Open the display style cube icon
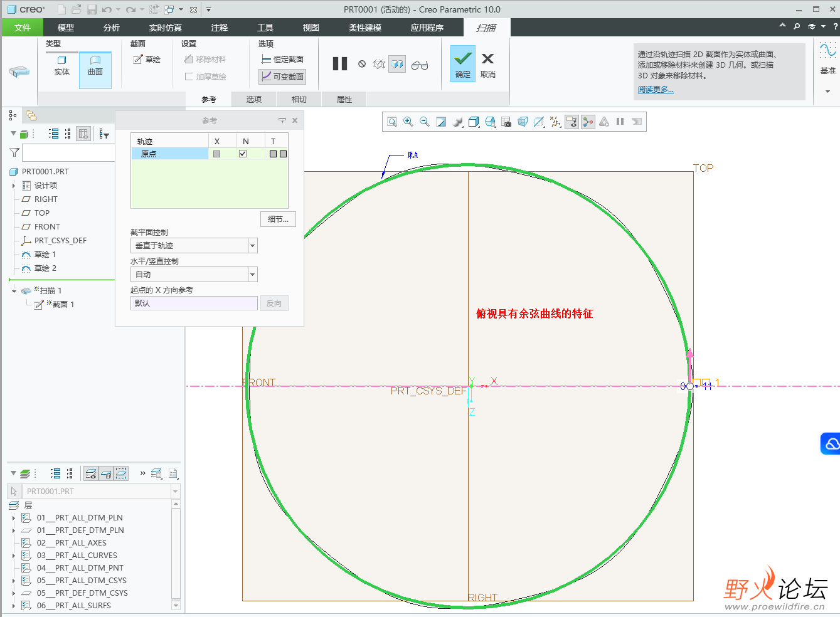The height and width of the screenshot is (617, 840). 474,122
